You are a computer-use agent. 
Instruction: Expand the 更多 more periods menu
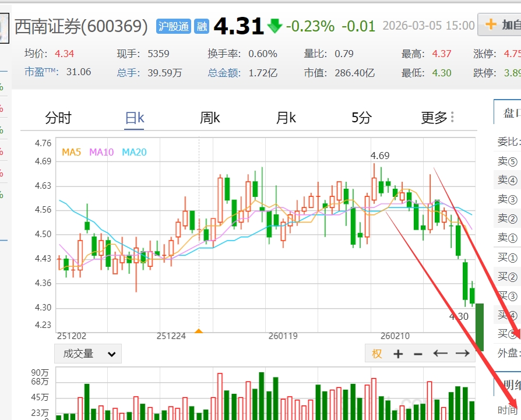tap(437, 118)
